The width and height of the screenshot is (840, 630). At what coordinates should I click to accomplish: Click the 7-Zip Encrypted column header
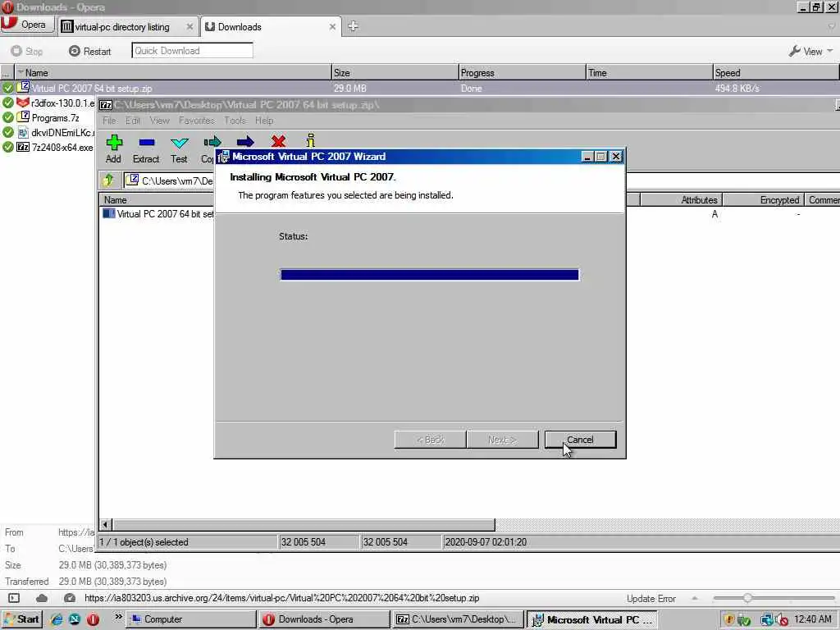tap(764, 200)
